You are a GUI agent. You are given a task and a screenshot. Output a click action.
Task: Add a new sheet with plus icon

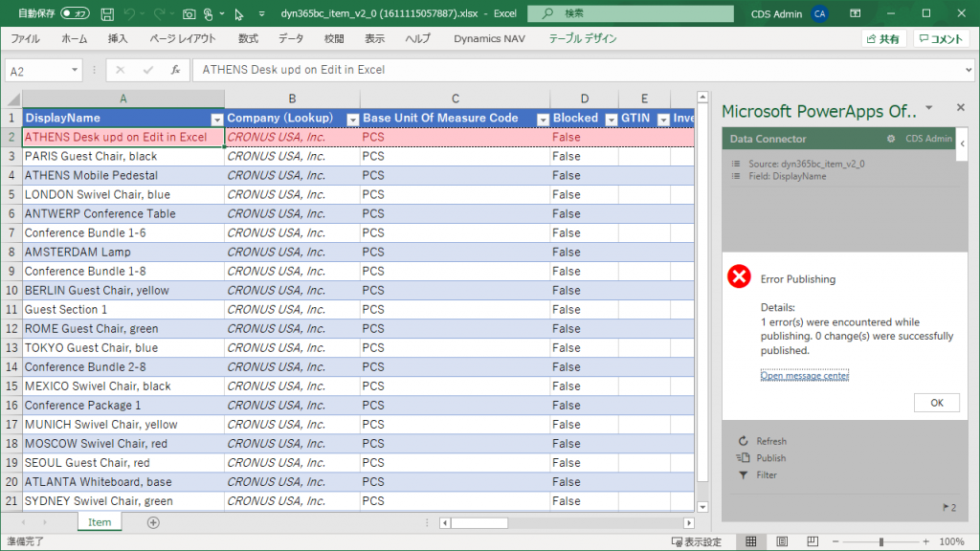tap(153, 522)
